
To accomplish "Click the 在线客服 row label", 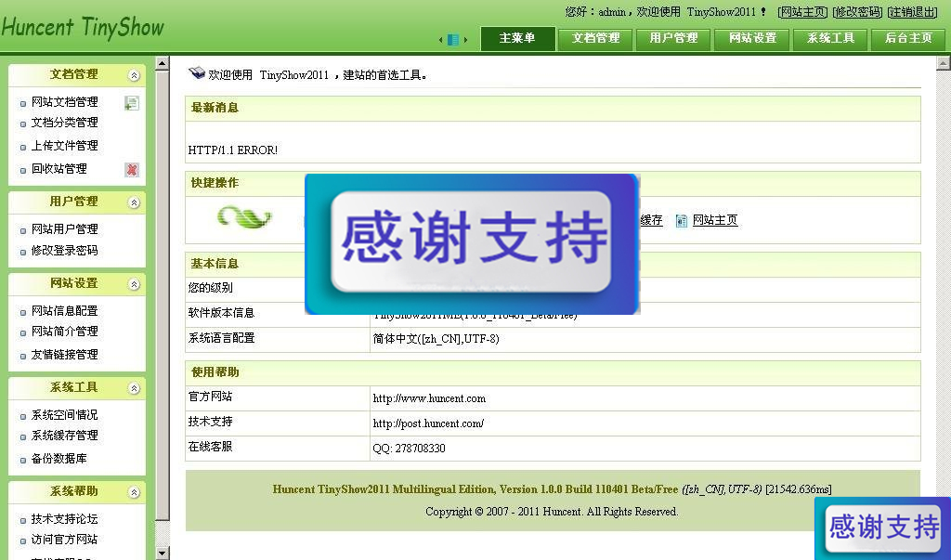I will coord(211,447).
